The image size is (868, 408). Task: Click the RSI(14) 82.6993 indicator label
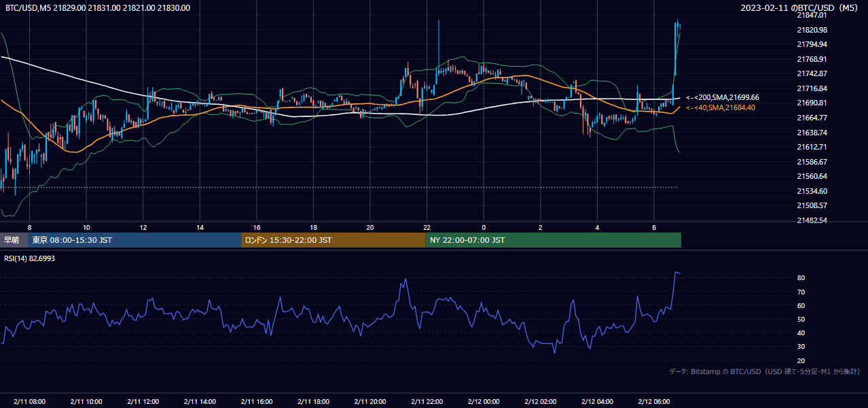click(x=30, y=259)
